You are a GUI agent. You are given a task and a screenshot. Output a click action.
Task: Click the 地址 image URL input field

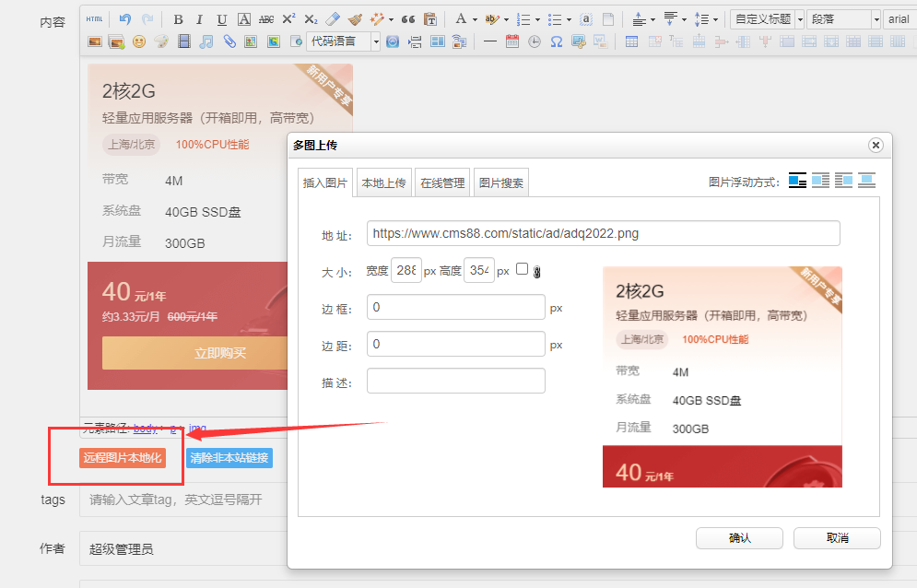599,233
